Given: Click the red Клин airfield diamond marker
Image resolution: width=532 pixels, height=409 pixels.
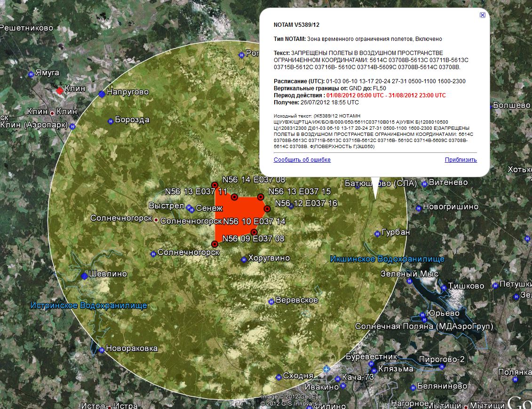Looking at the screenshot, I should pos(60,90).
